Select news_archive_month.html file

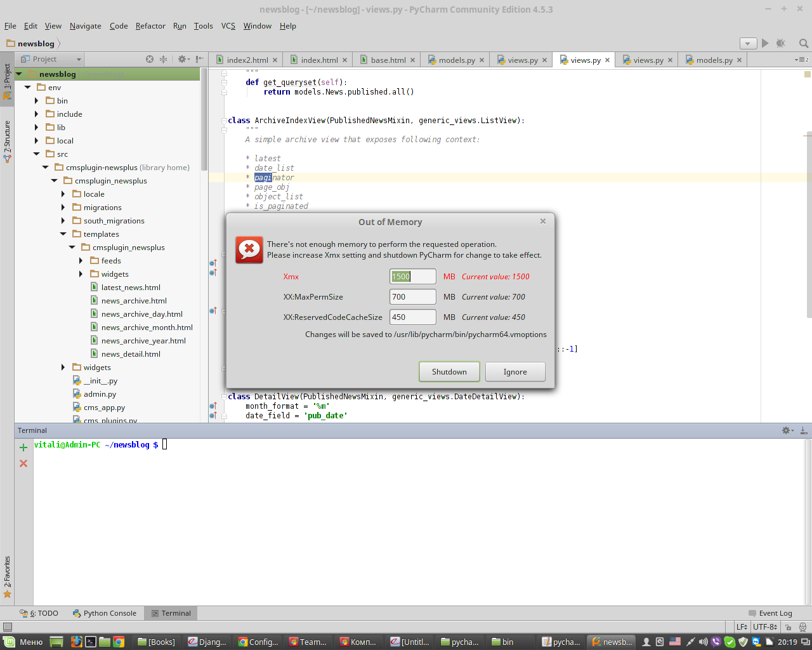point(147,328)
